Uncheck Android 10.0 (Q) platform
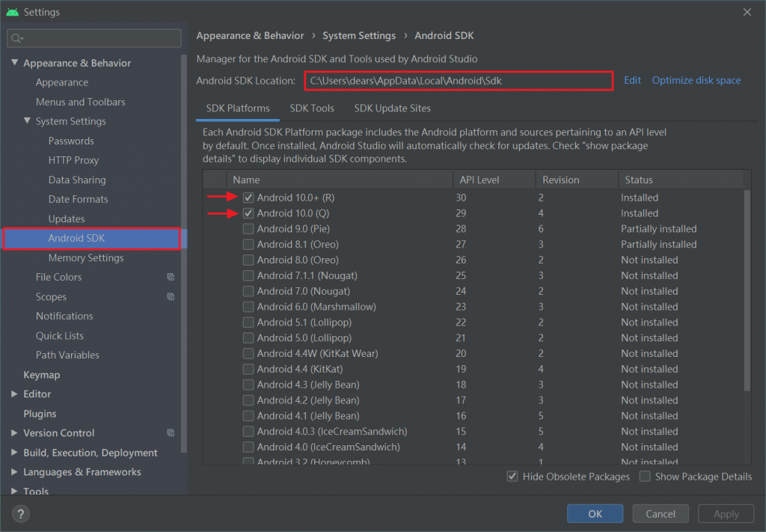 click(x=248, y=213)
